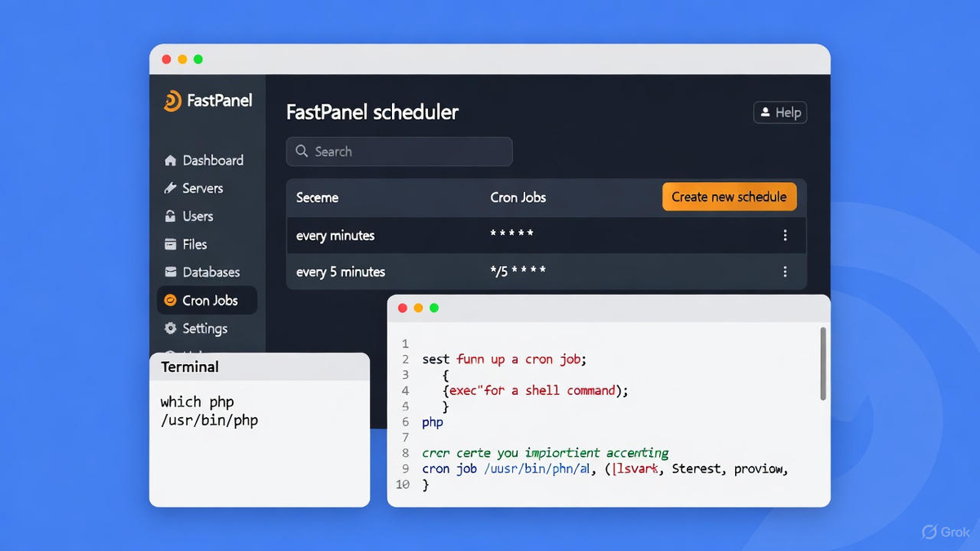
Task: Click the Databases sidebar icon
Action: [x=170, y=272]
